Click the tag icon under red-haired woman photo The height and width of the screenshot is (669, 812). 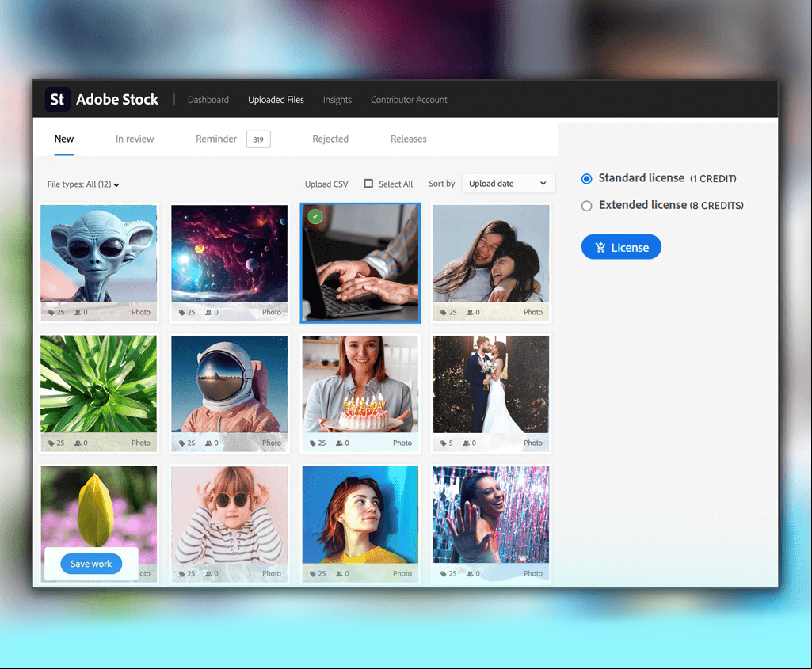(x=312, y=574)
